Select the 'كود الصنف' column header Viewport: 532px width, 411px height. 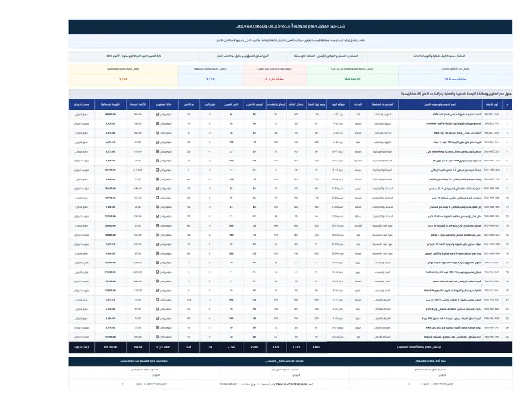tap(491, 104)
